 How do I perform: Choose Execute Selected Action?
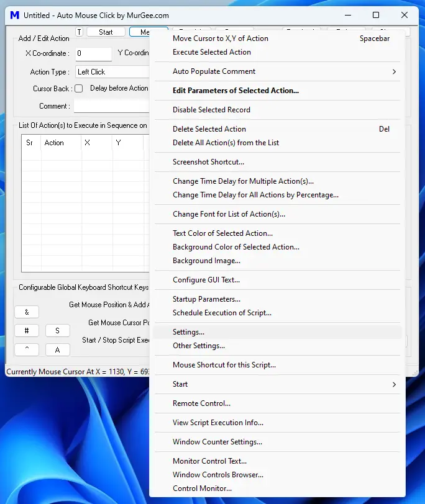(x=277, y=52)
